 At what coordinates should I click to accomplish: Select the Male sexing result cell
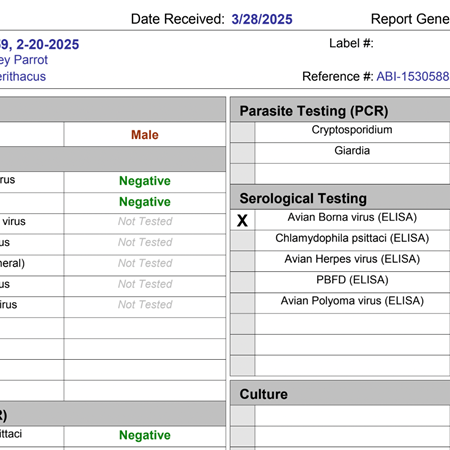[145, 135]
